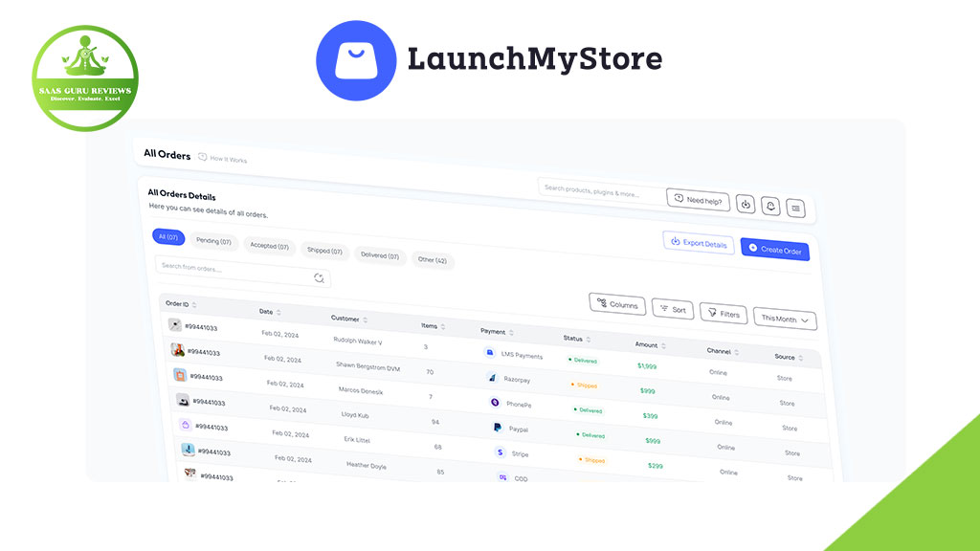The image size is (980, 551).
Task: Click the Create Order button
Action: click(x=775, y=250)
